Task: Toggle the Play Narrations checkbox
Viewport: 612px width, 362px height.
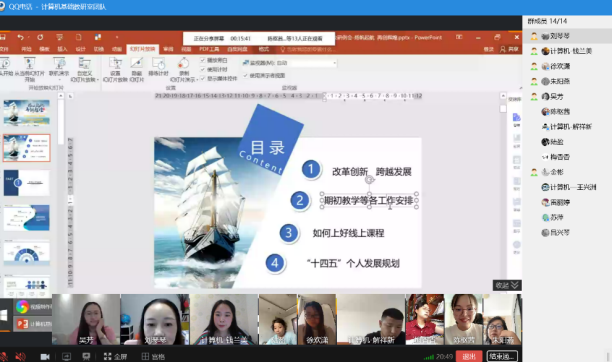Action: pyautogui.click(x=203, y=60)
